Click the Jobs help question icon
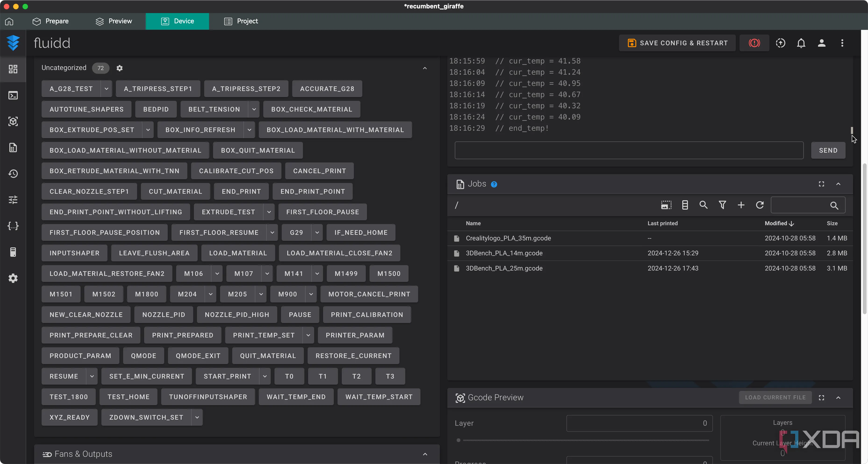Viewport: 868px width, 464px height. coord(494,184)
